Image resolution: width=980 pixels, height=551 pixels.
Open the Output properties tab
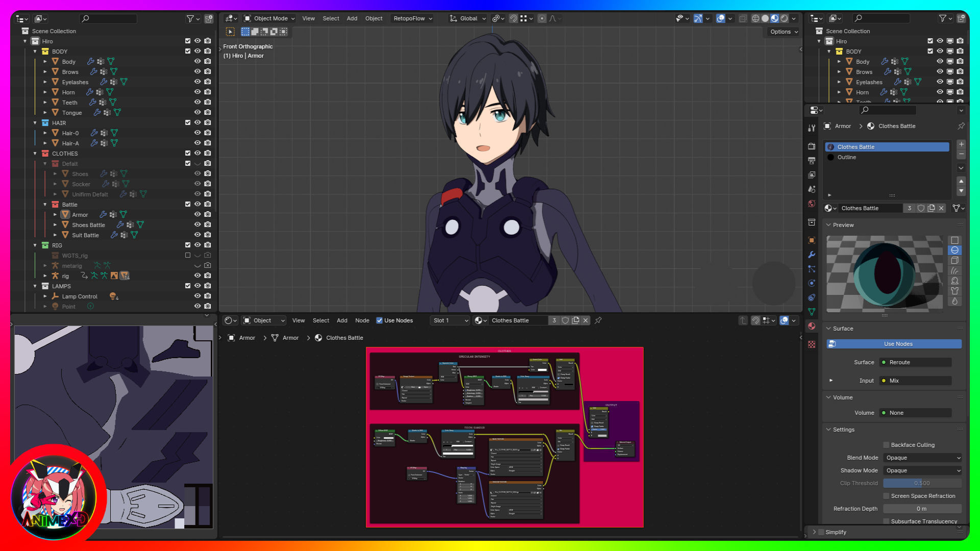(x=812, y=160)
